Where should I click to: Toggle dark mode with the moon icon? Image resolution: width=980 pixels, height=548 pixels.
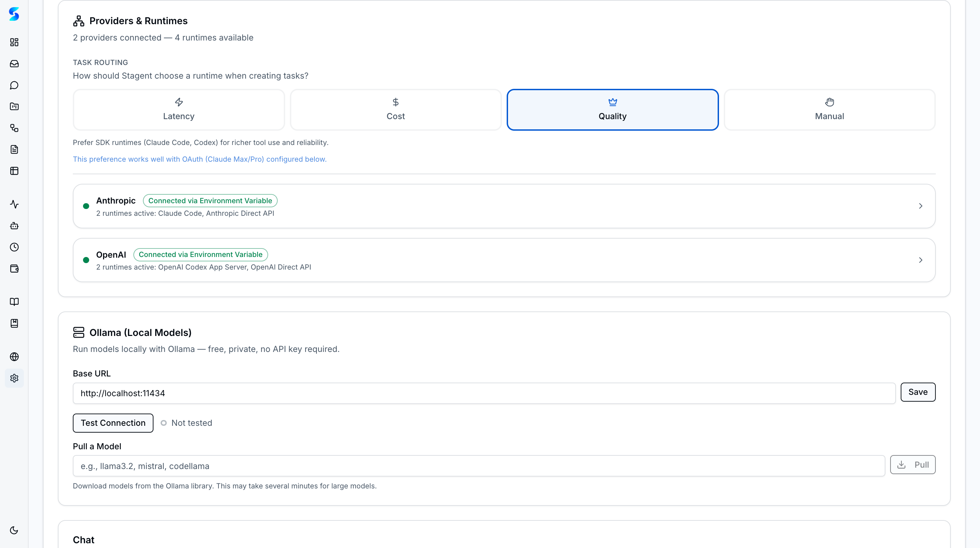click(14, 530)
